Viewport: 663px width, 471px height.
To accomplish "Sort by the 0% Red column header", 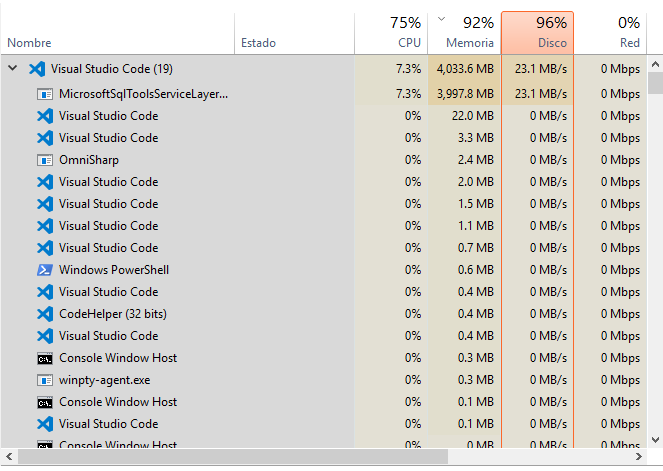I will pyautogui.click(x=610, y=34).
